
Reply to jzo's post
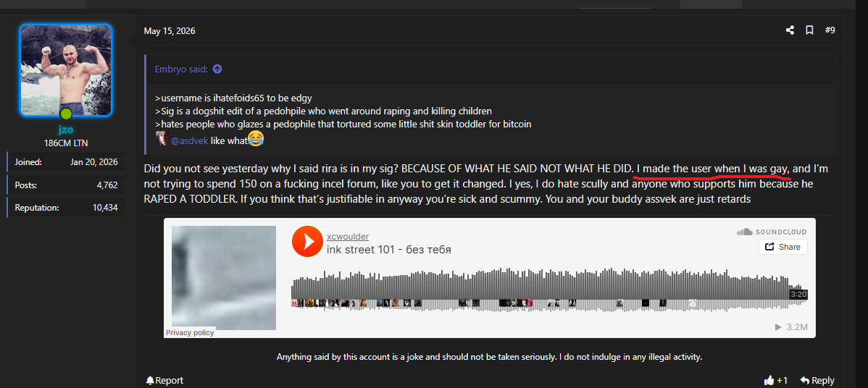817,380
